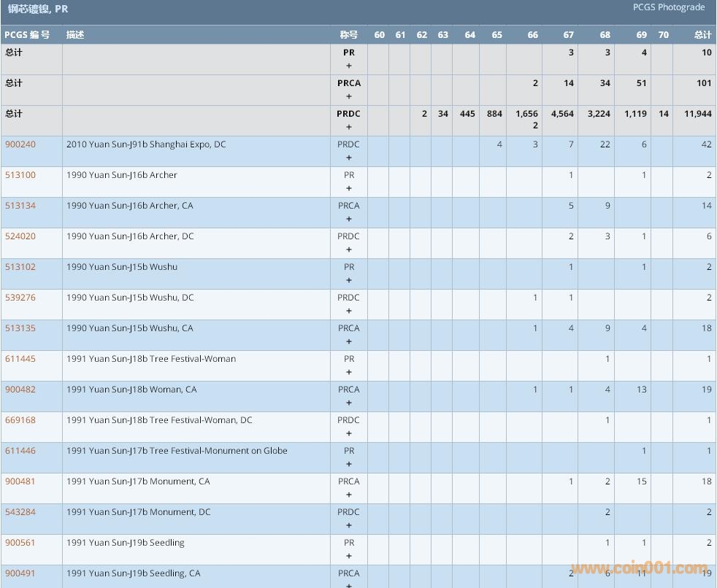Open PCGS number 900240 link
The image size is (717, 588).
click(x=20, y=144)
